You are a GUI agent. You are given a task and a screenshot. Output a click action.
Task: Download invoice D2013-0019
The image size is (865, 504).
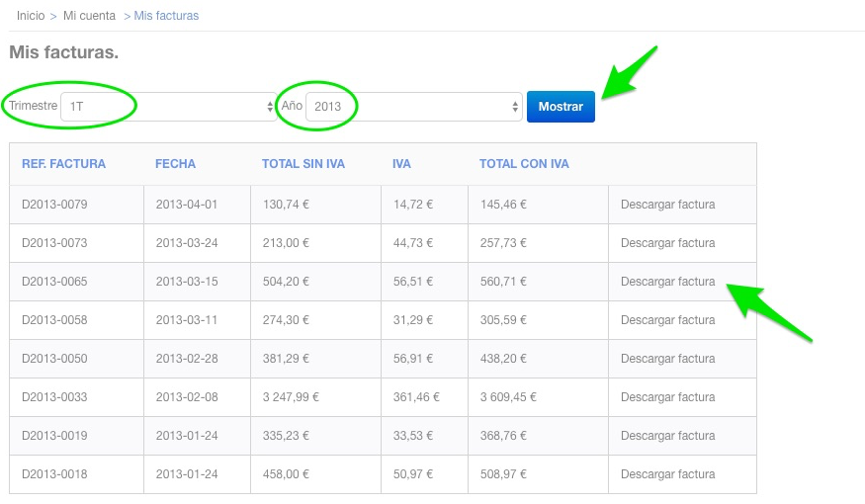tap(667, 436)
